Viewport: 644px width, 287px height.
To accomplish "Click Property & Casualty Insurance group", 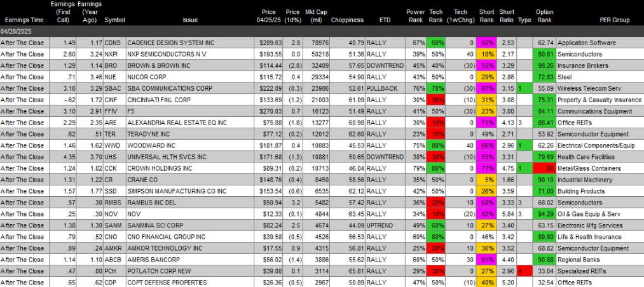I will coord(599,100).
